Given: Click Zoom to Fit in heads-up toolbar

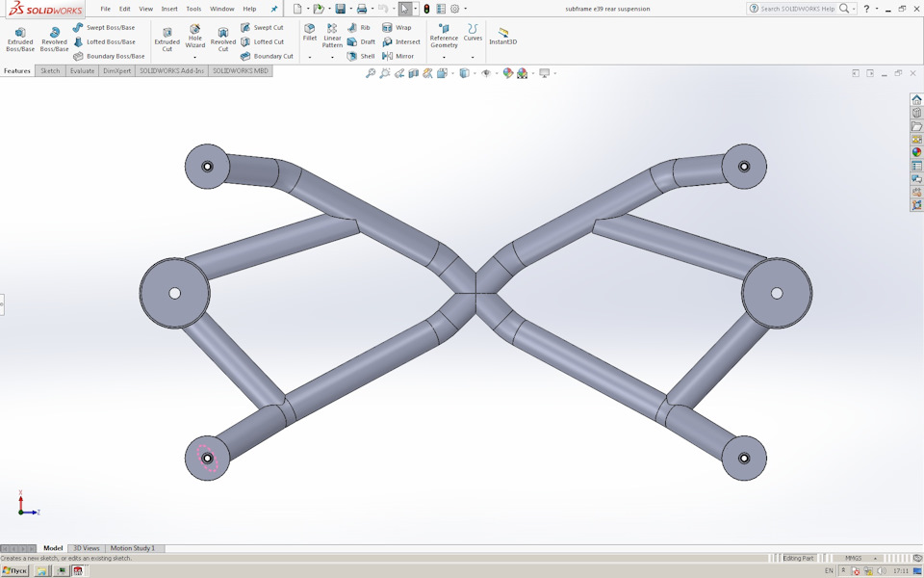Looking at the screenshot, I should pyautogui.click(x=372, y=73).
